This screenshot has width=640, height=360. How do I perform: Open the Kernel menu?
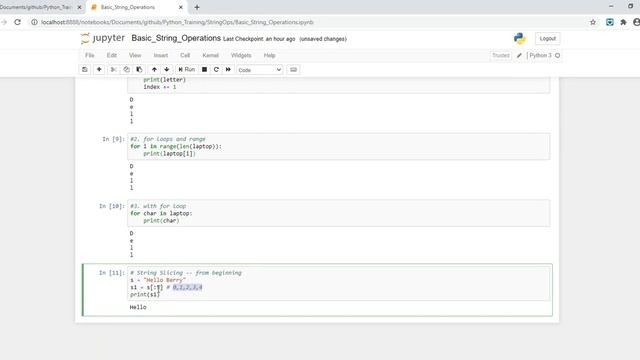211,56
